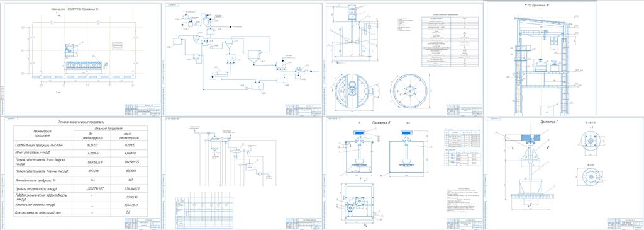Select the reactor vessel general view sheet
Screen dimensions: 644x230
tap(404, 59)
